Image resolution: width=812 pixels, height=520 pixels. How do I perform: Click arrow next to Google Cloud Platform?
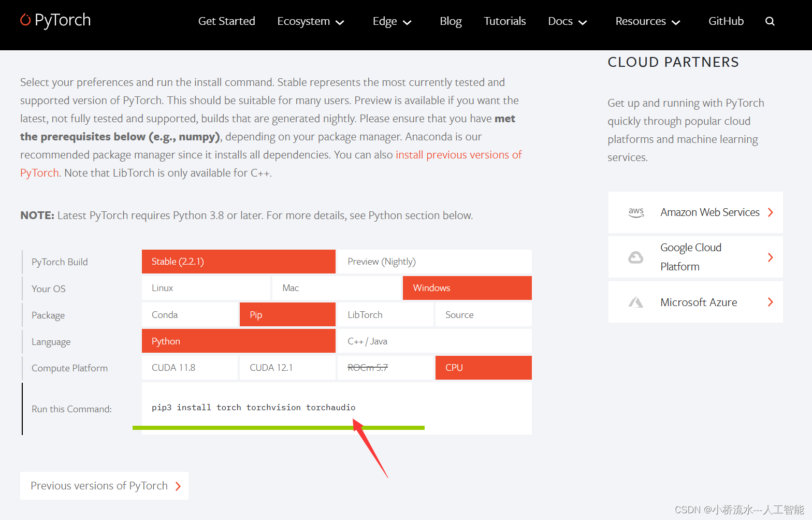click(771, 257)
